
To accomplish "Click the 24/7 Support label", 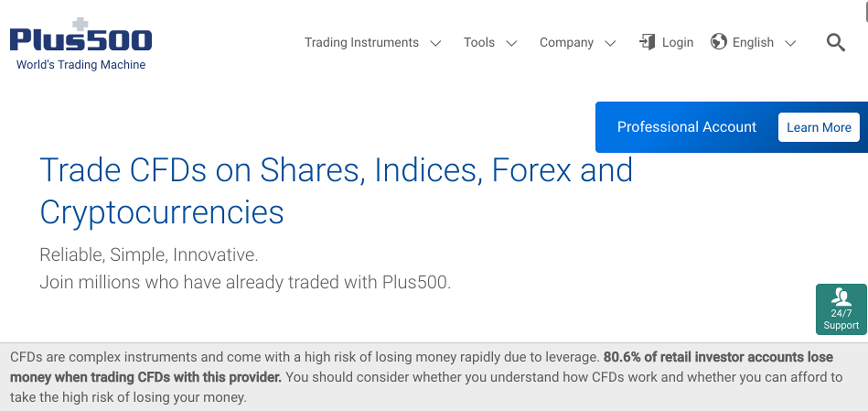I will coord(841,319).
